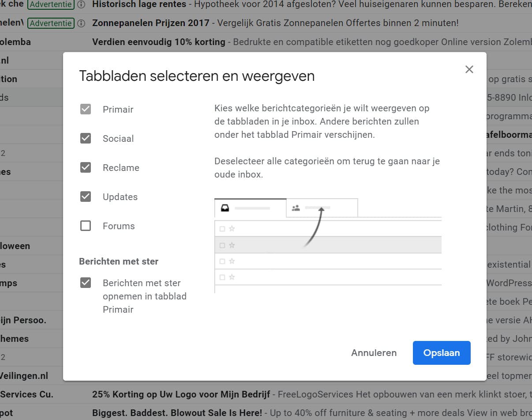Enable the Forums category checkbox

pos(86,226)
